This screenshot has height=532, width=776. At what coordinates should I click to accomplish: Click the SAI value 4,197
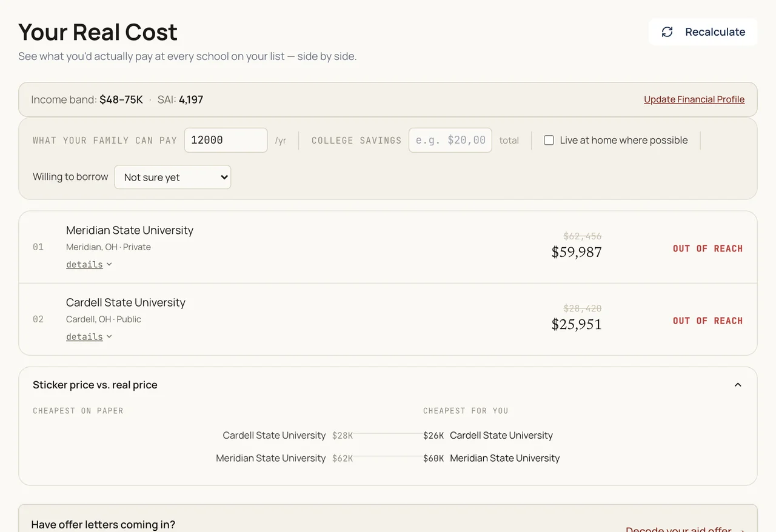[x=191, y=99]
